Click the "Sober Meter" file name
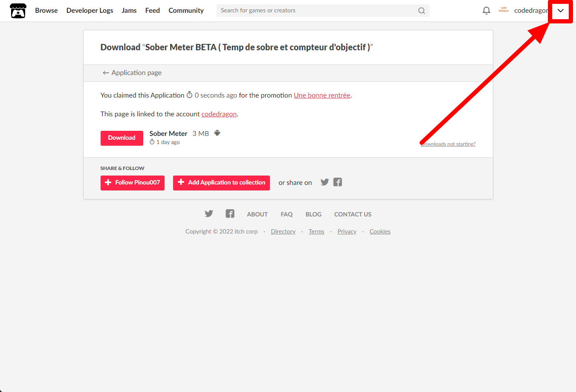 pos(168,133)
